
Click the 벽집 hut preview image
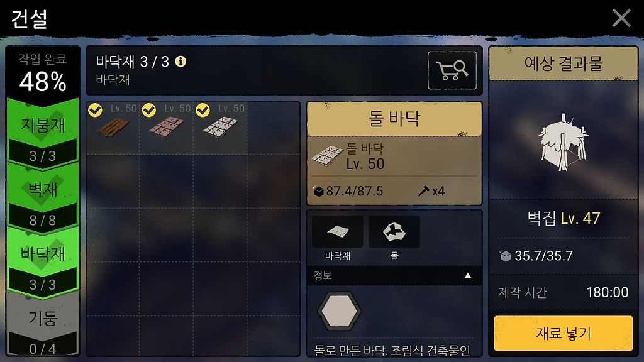click(x=563, y=143)
